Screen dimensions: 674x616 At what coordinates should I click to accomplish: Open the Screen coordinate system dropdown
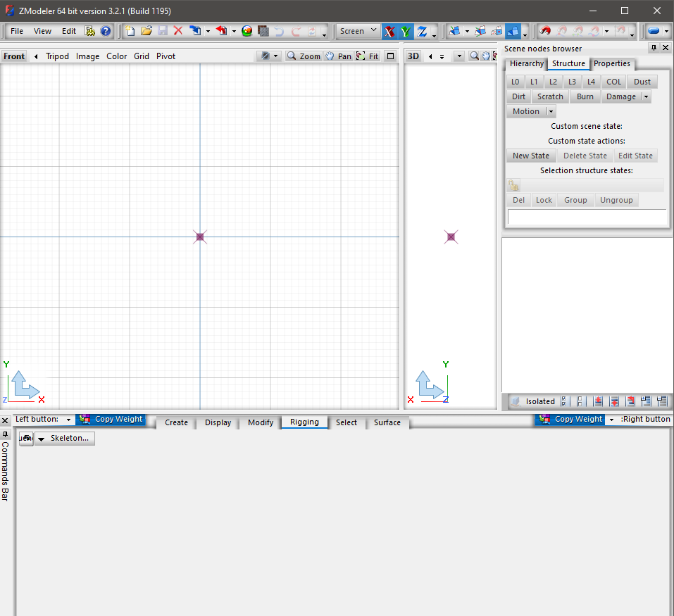pyautogui.click(x=358, y=31)
